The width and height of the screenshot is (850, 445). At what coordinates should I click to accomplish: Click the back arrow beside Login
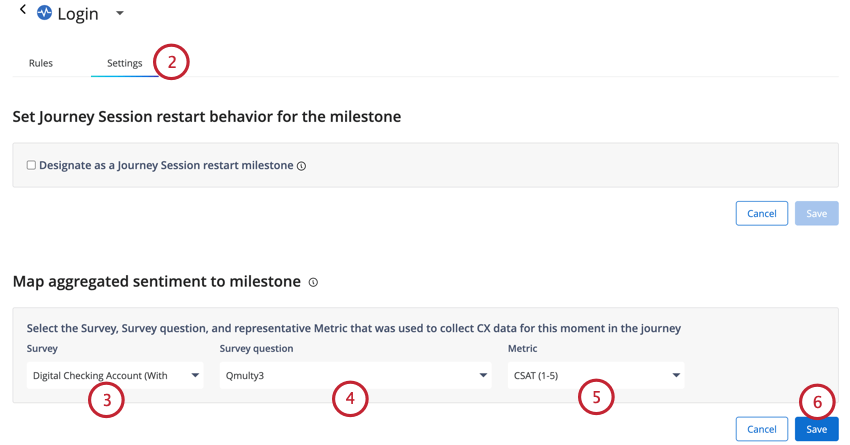[x=23, y=9]
